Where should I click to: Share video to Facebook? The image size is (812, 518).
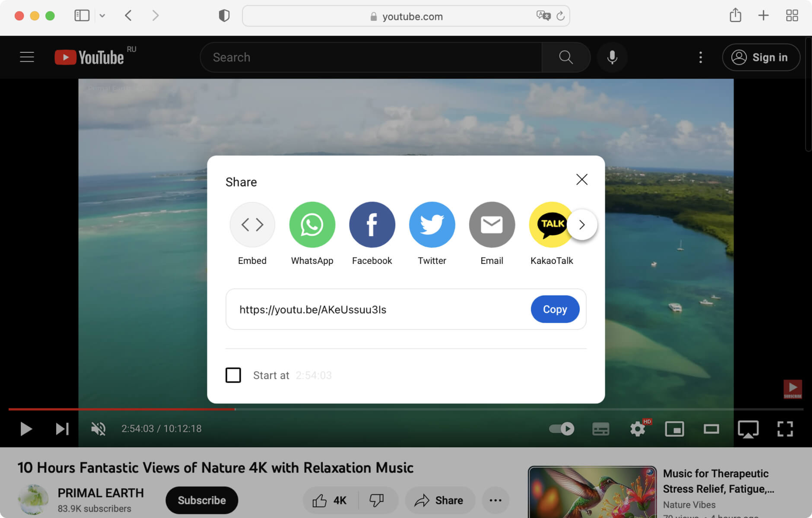372,225
